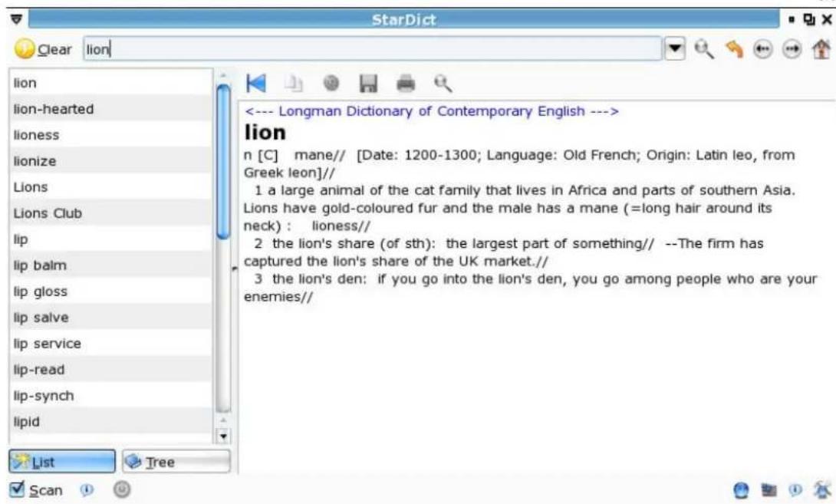Select 'lip-read' in word list

point(110,370)
